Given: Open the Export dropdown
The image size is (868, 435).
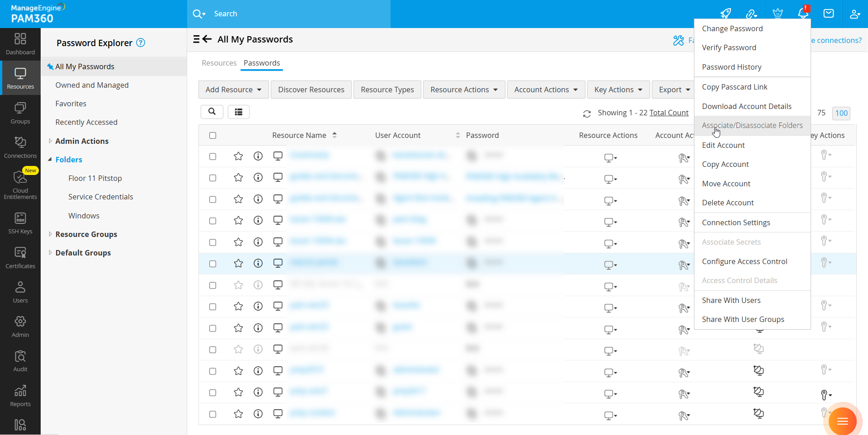Looking at the screenshot, I should 674,90.
